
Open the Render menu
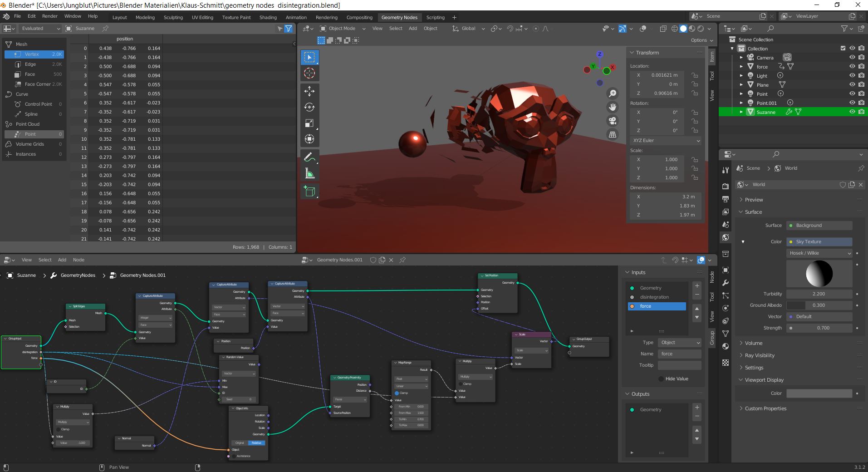tap(50, 16)
